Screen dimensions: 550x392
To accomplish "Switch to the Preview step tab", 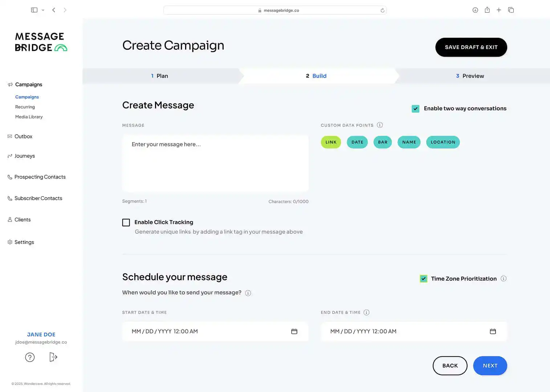I will click(x=470, y=76).
